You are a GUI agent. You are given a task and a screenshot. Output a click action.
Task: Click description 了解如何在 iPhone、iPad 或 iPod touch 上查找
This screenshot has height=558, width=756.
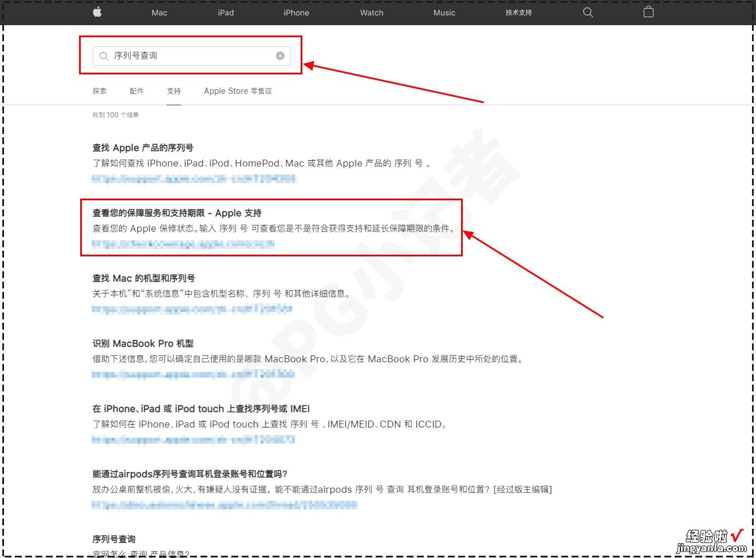click(270, 424)
